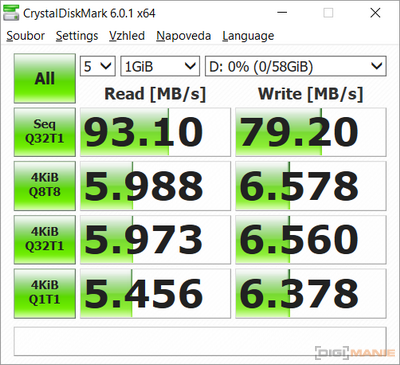This screenshot has width=400, height=365.
Task: Click the 4KiB Q1T1 write result 6.378
Action: pyautogui.click(x=311, y=293)
